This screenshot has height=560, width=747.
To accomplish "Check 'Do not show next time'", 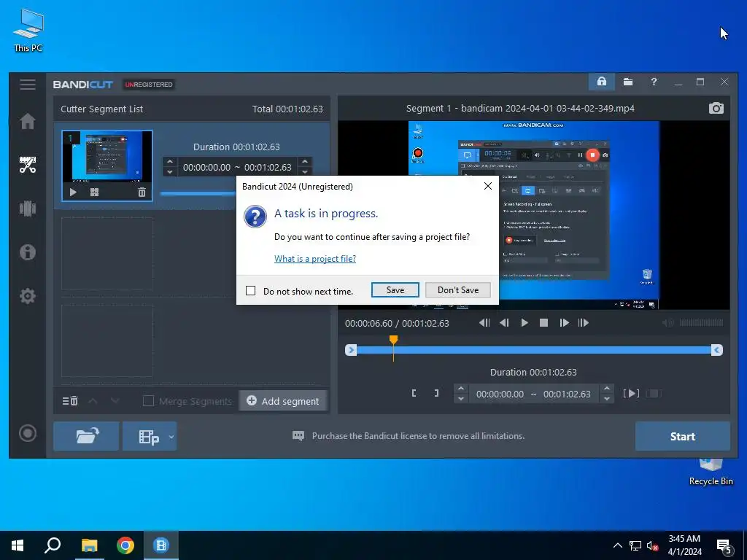I will pyautogui.click(x=251, y=290).
